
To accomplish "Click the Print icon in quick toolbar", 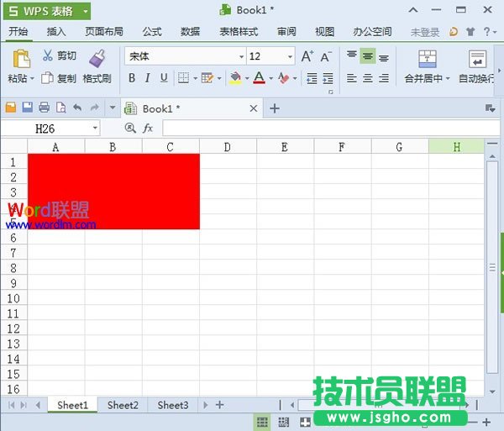I will coord(44,108).
